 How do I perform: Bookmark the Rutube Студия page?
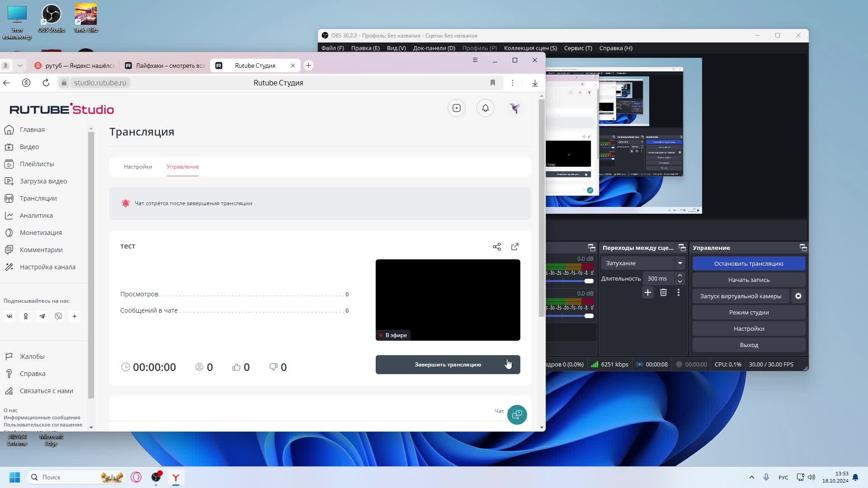coord(493,83)
